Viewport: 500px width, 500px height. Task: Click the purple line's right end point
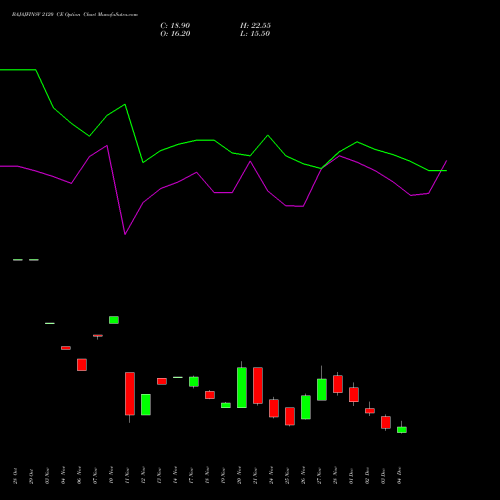point(447,161)
